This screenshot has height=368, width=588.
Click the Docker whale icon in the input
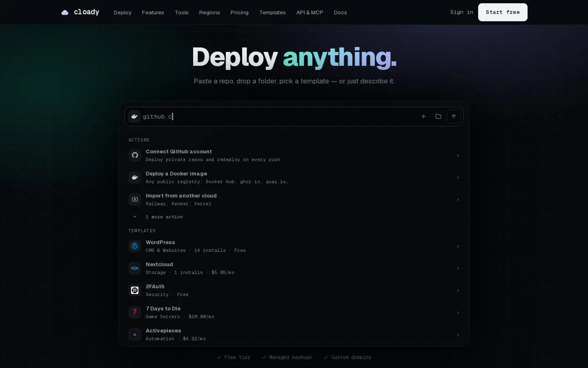coord(134,117)
